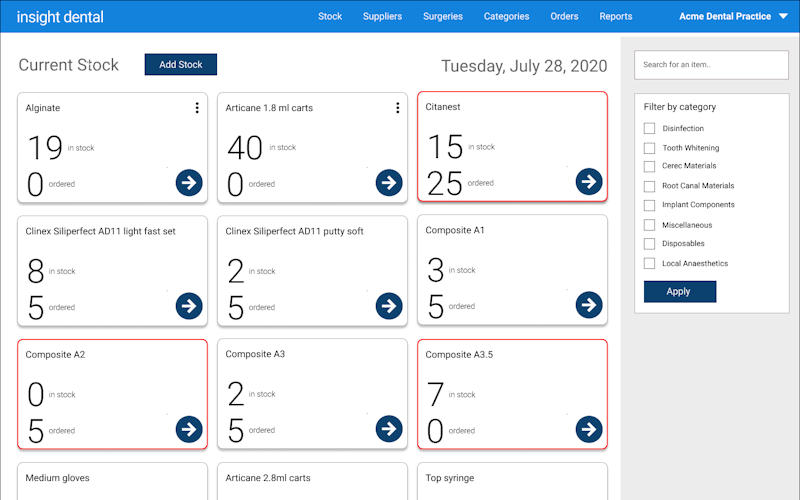Screen dimensions: 800x500
Task: Click arrow on Clinex Siliperfect light fast set card
Action: pyautogui.click(x=189, y=306)
